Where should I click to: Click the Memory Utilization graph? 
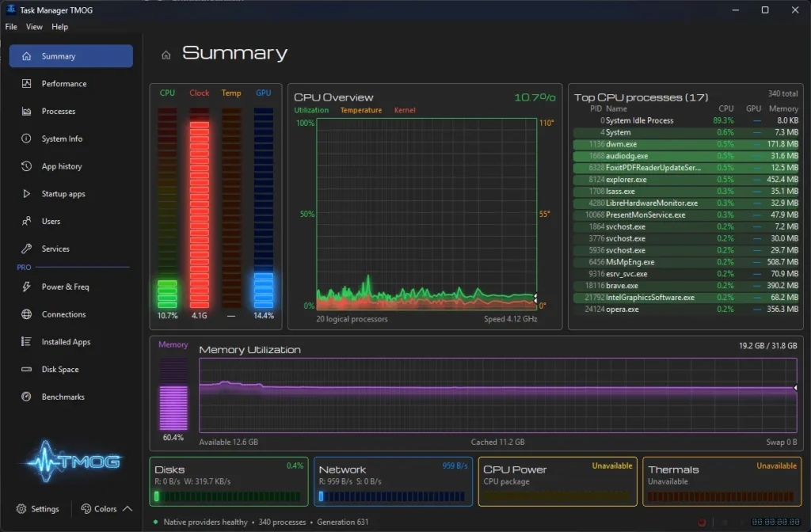498,395
